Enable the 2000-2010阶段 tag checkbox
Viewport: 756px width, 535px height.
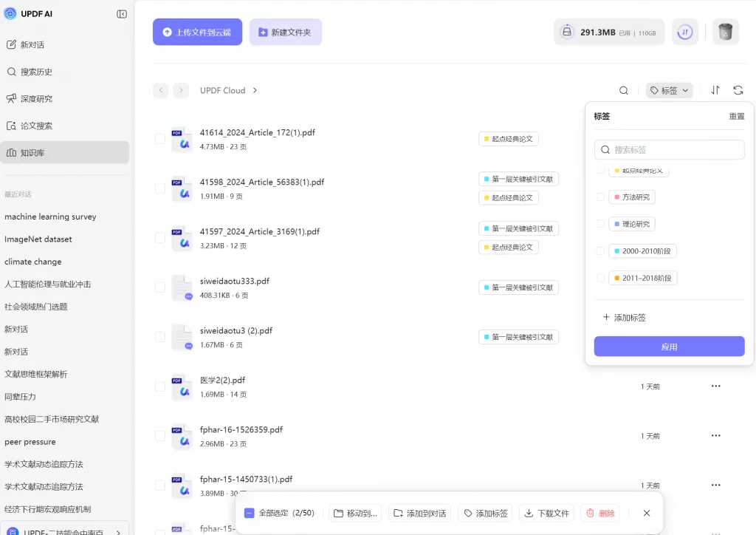coord(601,251)
